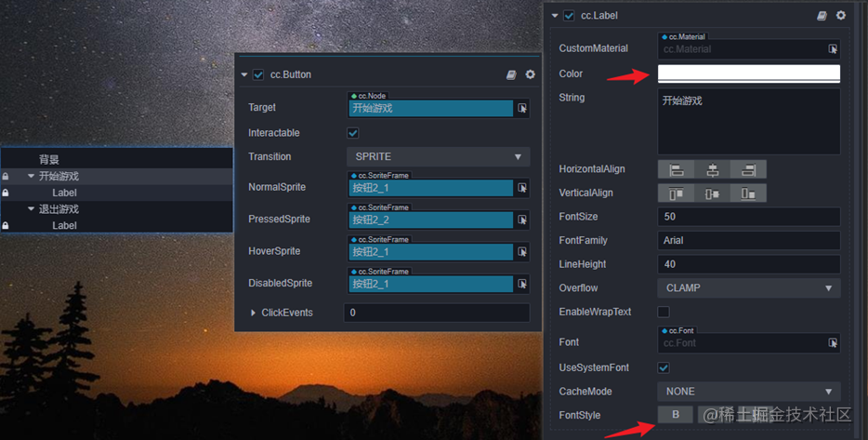Uncheck the UseSystemFont checkbox
Viewport: 868px width, 440px height.
[664, 368]
